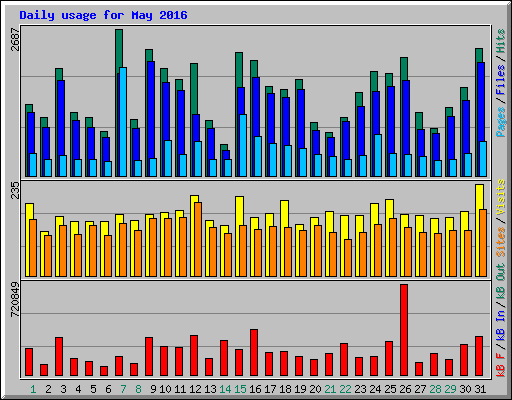The height and width of the screenshot is (400, 512).
Task: Click the cyan pages bar for day 7
Action: pos(123,122)
